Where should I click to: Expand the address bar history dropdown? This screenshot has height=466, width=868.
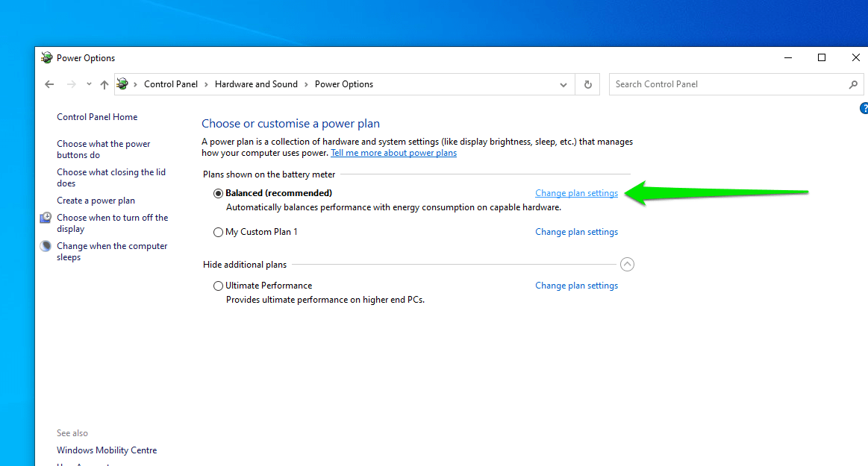(x=563, y=84)
